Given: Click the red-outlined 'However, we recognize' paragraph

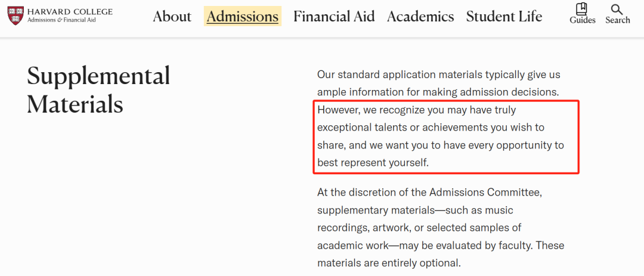Looking at the screenshot, I should [x=446, y=137].
